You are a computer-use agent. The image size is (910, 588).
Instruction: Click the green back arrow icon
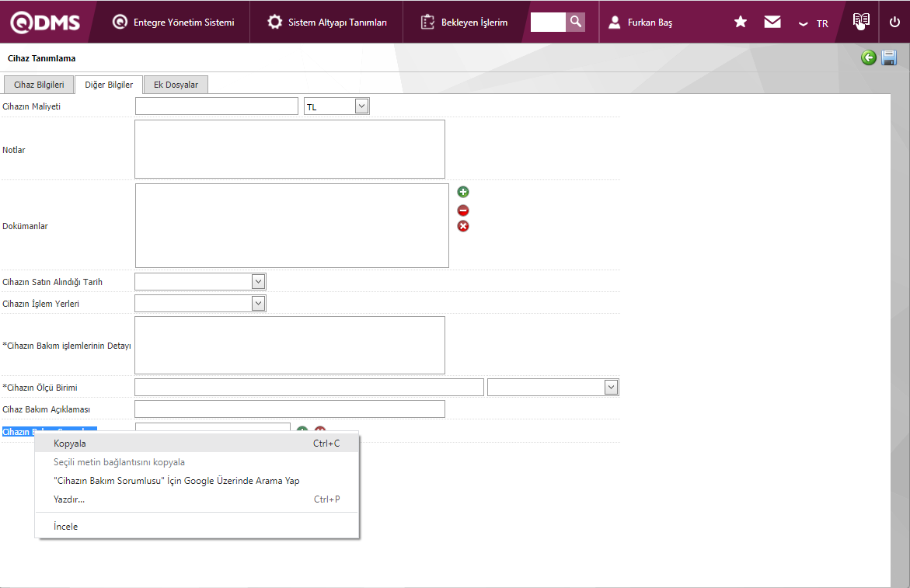point(869,57)
